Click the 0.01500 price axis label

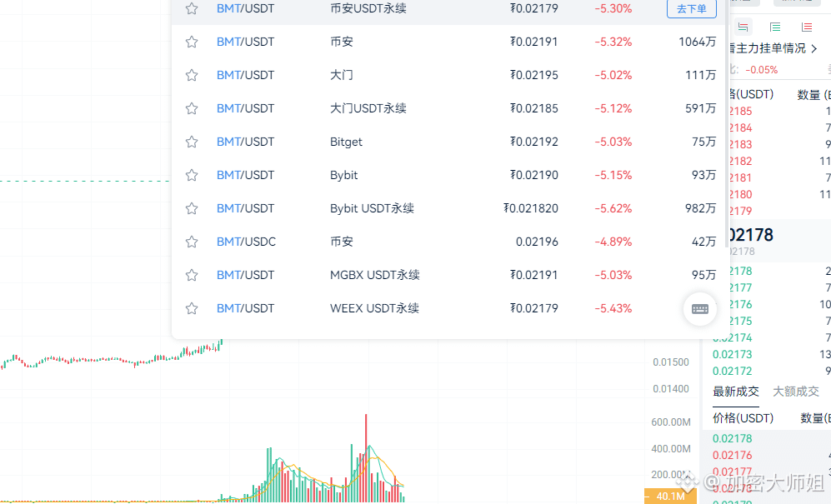pos(670,362)
